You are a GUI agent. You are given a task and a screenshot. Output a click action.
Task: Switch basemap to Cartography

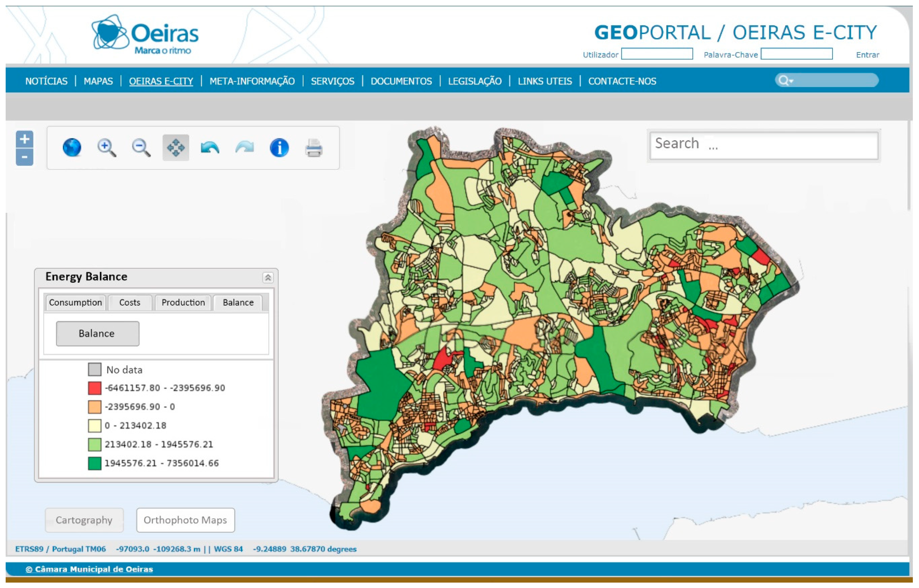84,520
